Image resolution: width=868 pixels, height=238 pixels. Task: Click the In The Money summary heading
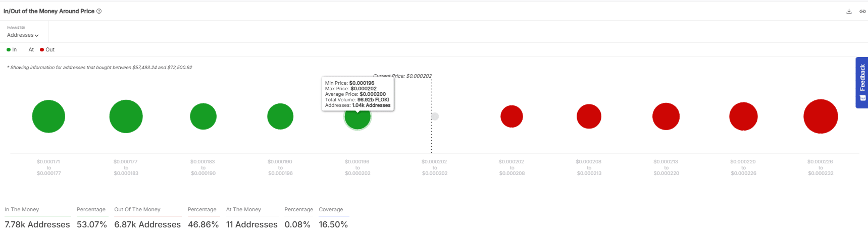pos(22,210)
